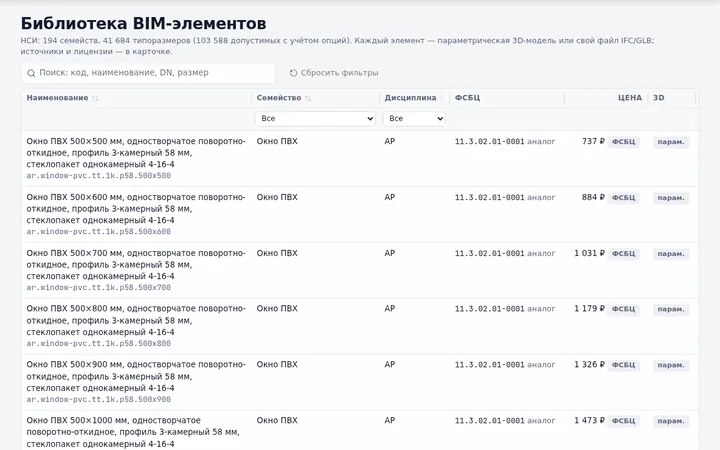
Task: Click the Семейство column header
Action: (x=279, y=98)
